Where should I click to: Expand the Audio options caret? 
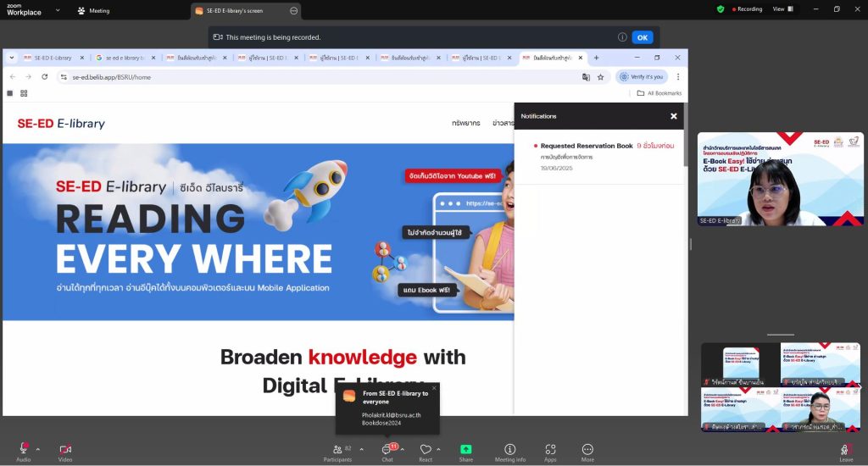37,449
